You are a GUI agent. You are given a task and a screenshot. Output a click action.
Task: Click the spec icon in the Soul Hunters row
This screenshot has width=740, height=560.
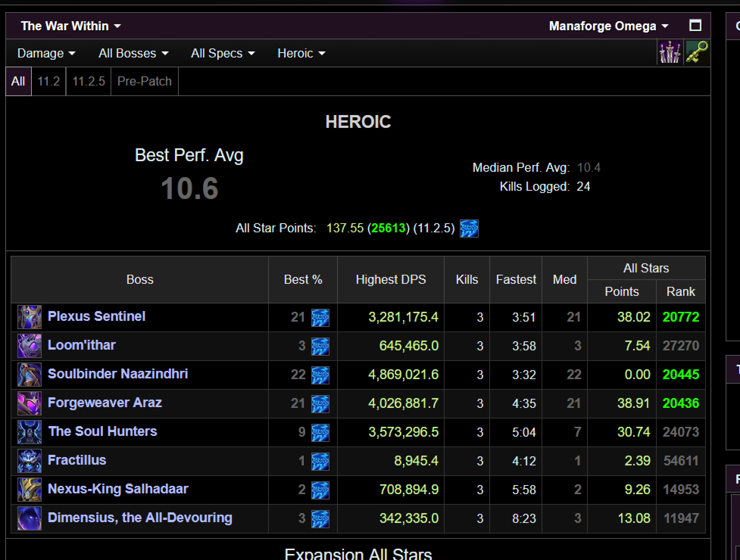click(x=320, y=432)
